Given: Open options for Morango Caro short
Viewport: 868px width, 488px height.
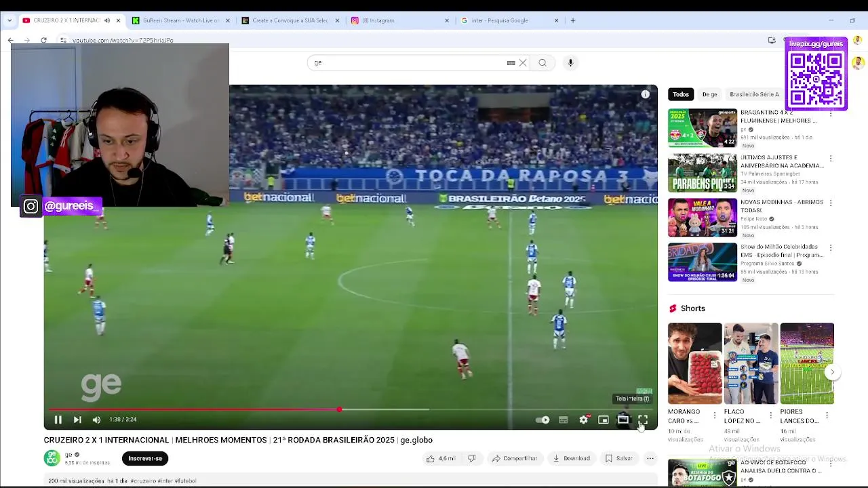Looking at the screenshot, I should (715, 415).
